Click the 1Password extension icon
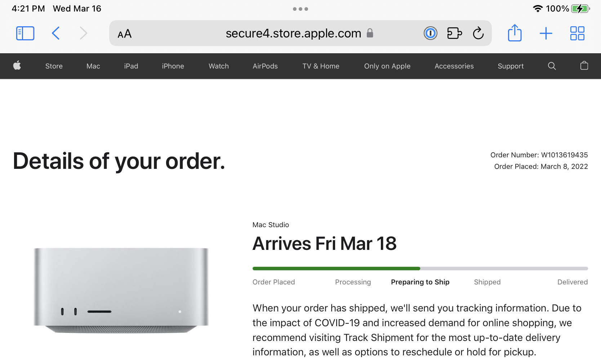 click(430, 33)
